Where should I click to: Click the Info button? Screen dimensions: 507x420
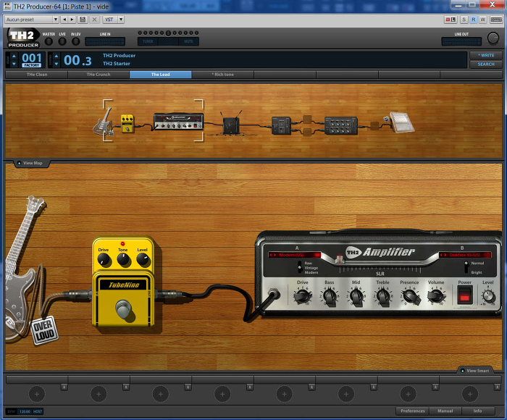point(477,411)
